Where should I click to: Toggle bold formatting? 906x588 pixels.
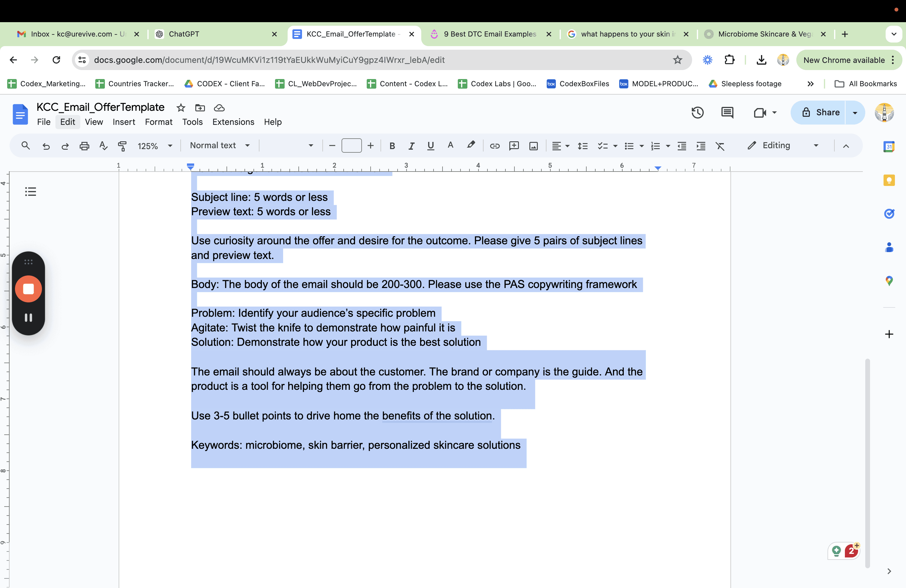392,146
